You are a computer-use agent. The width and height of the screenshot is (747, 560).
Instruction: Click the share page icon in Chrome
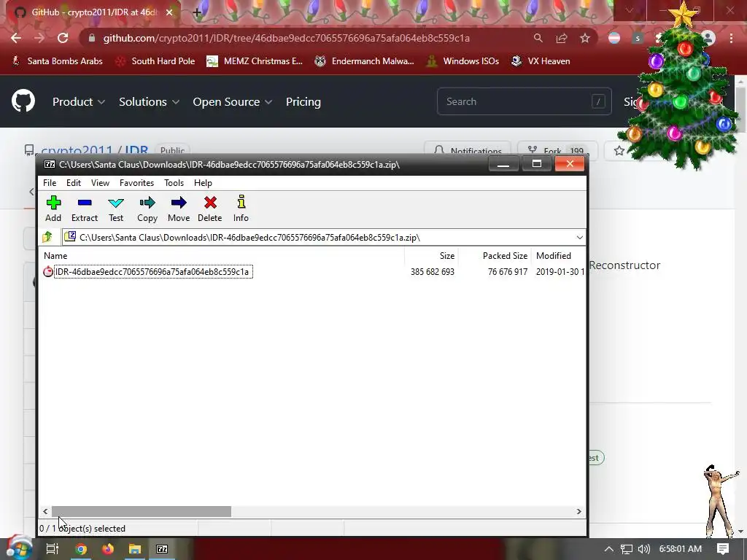tap(562, 38)
